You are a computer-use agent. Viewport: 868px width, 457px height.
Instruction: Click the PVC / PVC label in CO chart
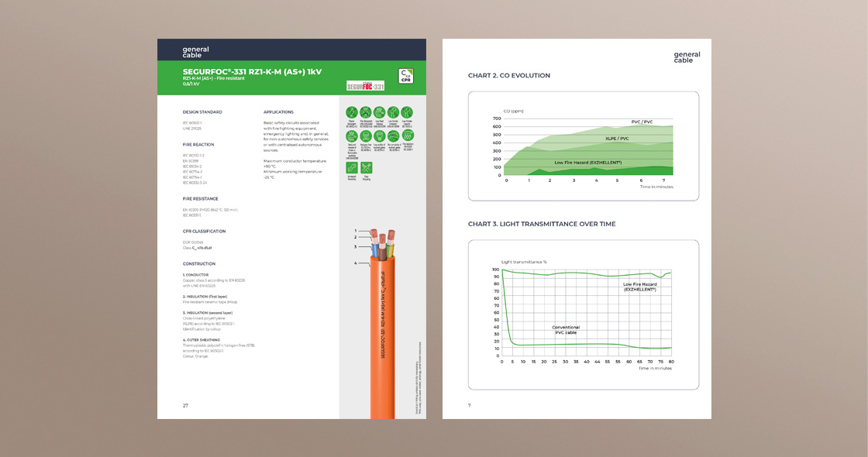tap(642, 122)
